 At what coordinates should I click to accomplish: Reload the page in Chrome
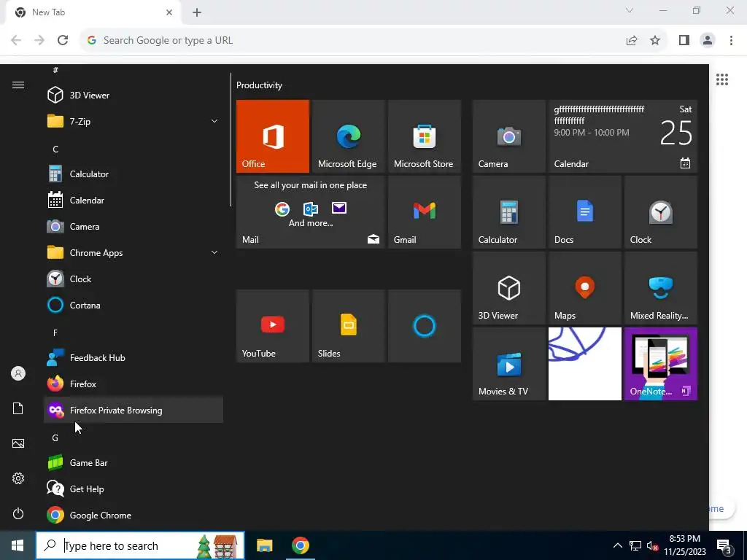point(63,41)
